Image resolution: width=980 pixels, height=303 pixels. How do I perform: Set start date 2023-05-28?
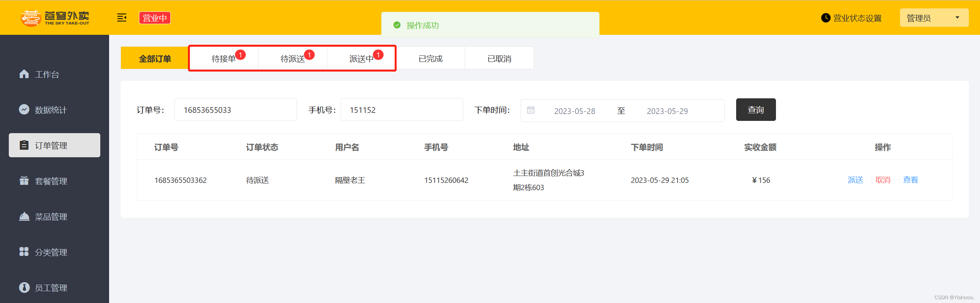click(575, 111)
